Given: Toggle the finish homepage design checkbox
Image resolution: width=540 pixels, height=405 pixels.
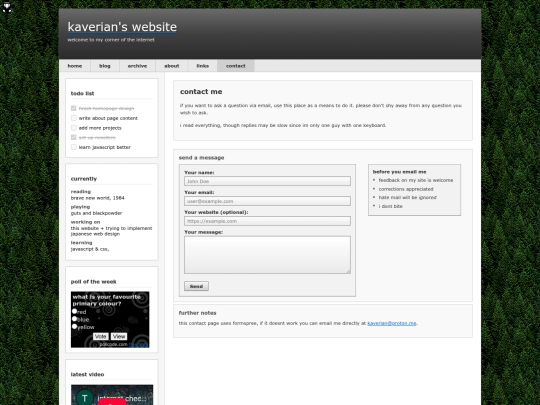Looking at the screenshot, I should [x=74, y=108].
